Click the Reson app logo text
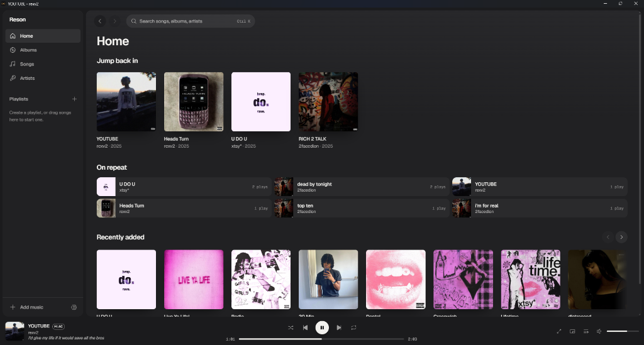 pos(18,19)
